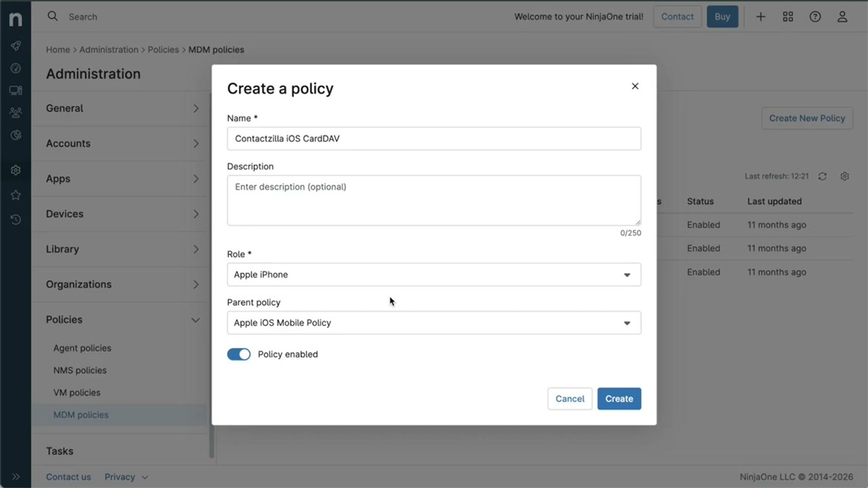Open the dashboard compass icon in sidebar
Viewport: 868px width, 488px height.
tap(16, 68)
